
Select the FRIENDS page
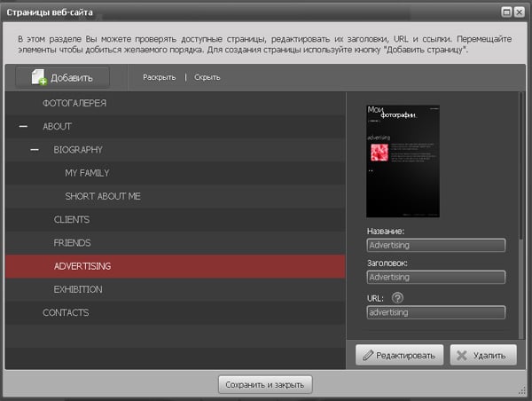(72, 242)
